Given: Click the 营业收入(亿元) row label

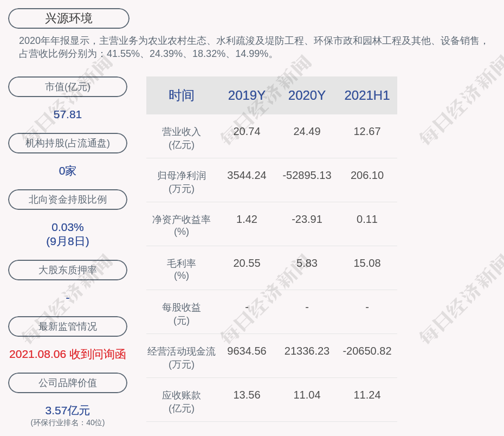Looking at the screenshot, I should [x=181, y=138].
